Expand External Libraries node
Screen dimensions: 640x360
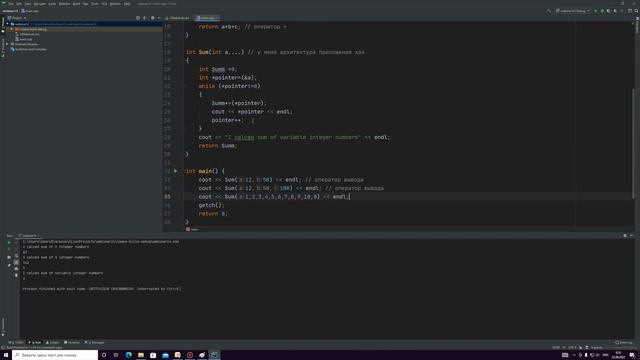(x=7, y=44)
